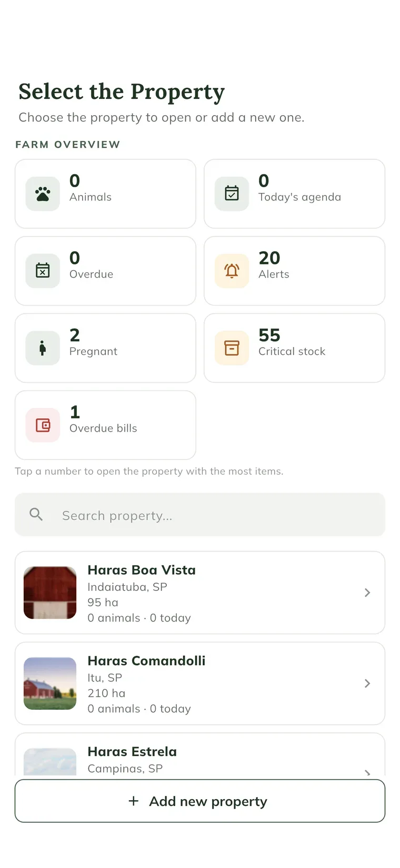Viewport: 400px width, 868px height.
Task: Tap the paw icon for Animals
Action: (x=43, y=194)
